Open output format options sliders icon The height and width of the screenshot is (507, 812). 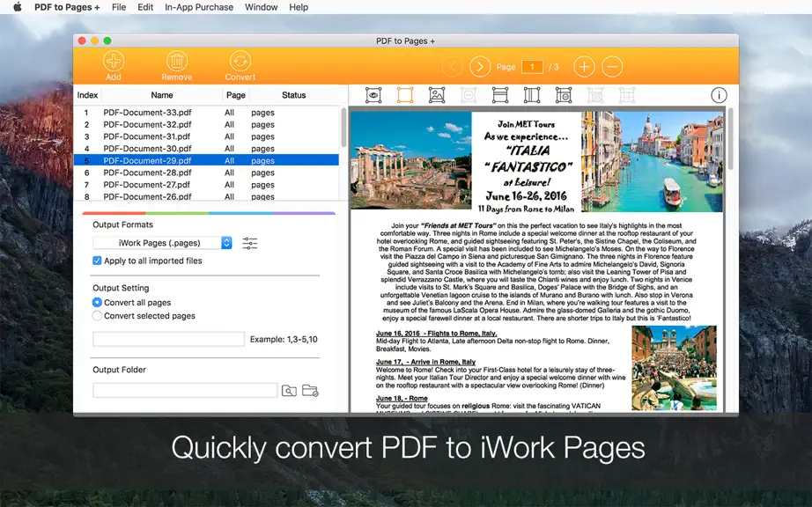pos(249,243)
